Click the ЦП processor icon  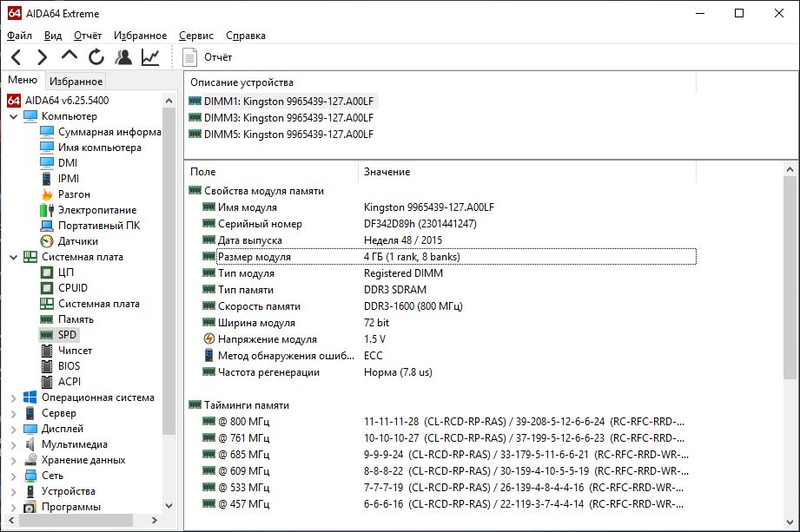pos(47,273)
